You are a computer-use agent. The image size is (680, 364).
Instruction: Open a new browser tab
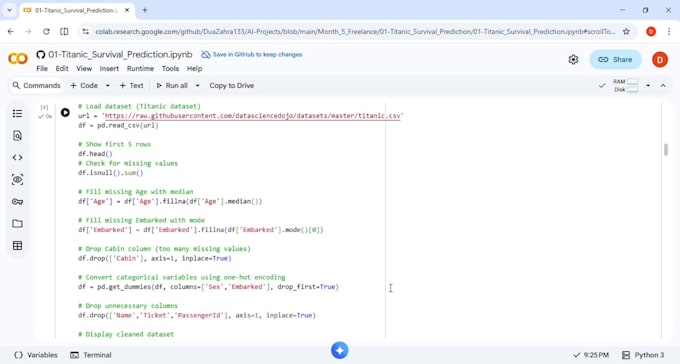[x=145, y=10]
